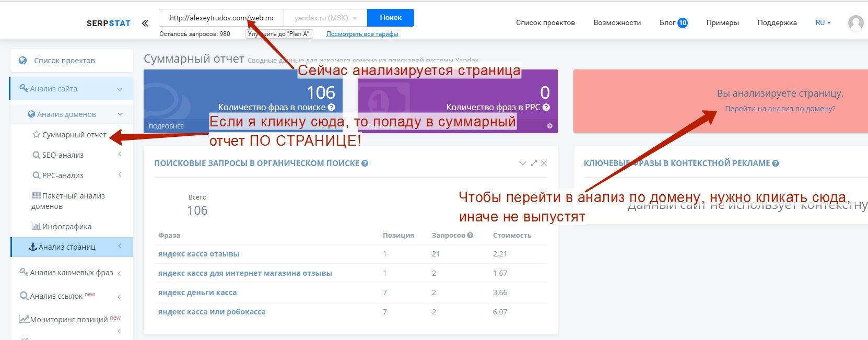
Task: Open the yandex.ru (MSK) search engine dropdown
Action: tap(325, 18)
